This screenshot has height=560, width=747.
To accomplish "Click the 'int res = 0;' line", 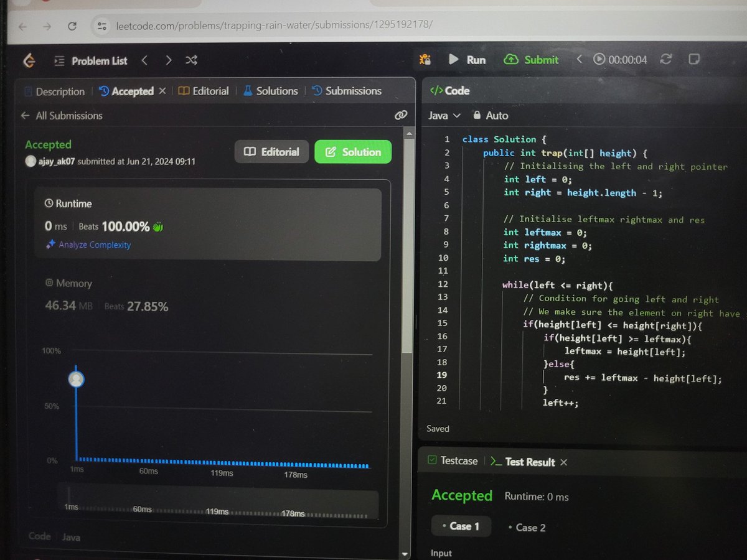I will (x=534, y=259).
